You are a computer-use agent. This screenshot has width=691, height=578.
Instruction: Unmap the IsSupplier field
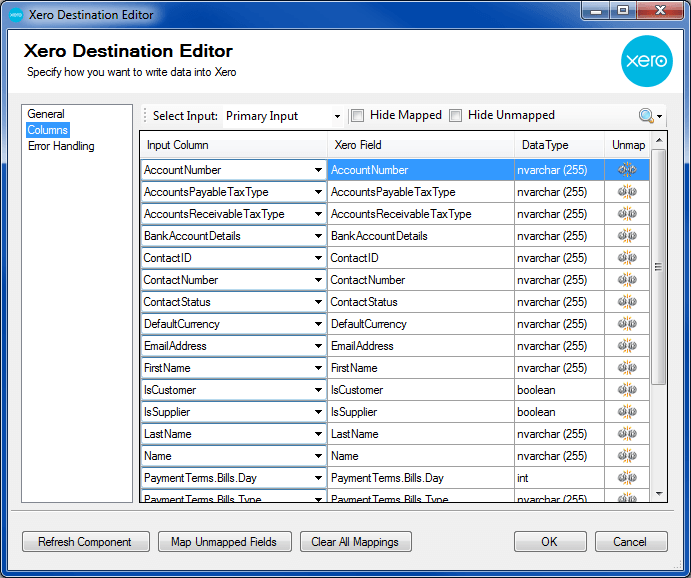coord(627,412)
